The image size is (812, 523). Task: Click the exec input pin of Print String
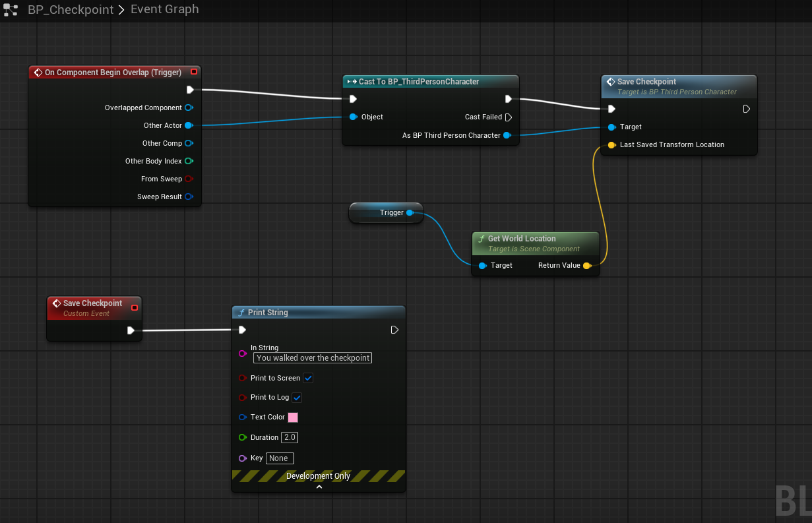coord(242,330)
